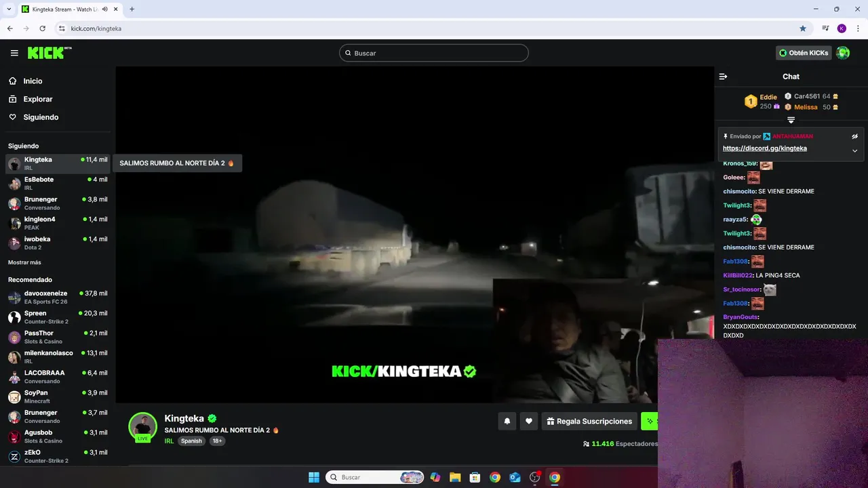Open the discord.gg/kingteka link
868x488 pixels.
(x=765, y=148)
